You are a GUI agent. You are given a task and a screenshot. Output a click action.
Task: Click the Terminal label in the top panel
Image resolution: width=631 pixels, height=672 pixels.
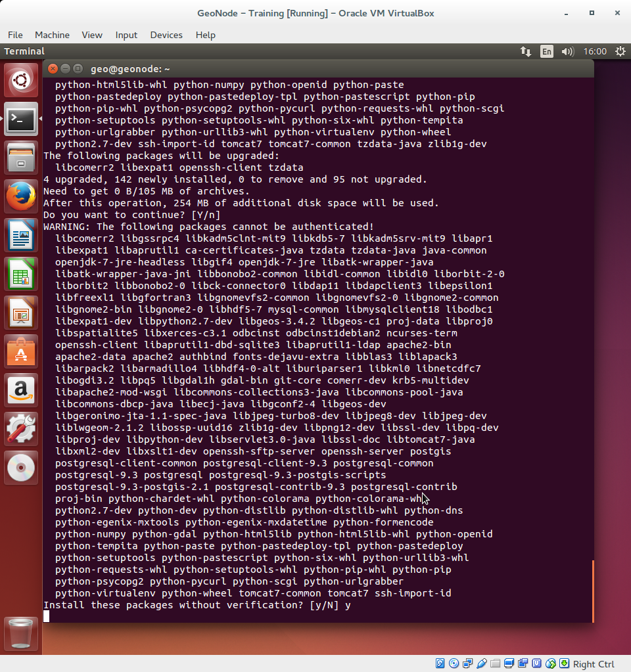[x=24, y=51]
